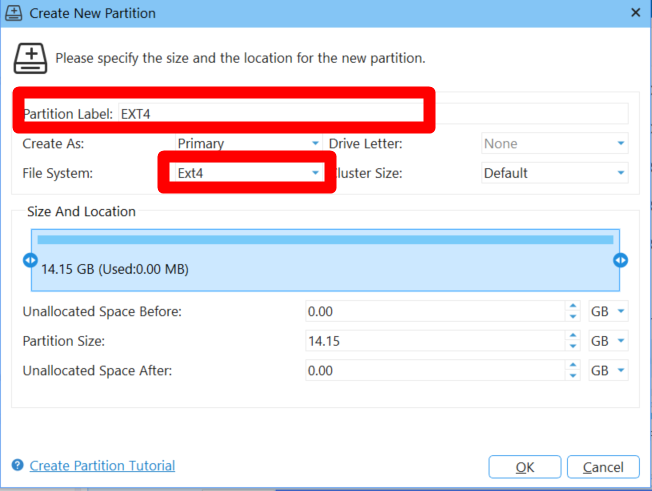Increase Unallocated Space Before with up arrow
652x491 pixels.
pos(573,306)
